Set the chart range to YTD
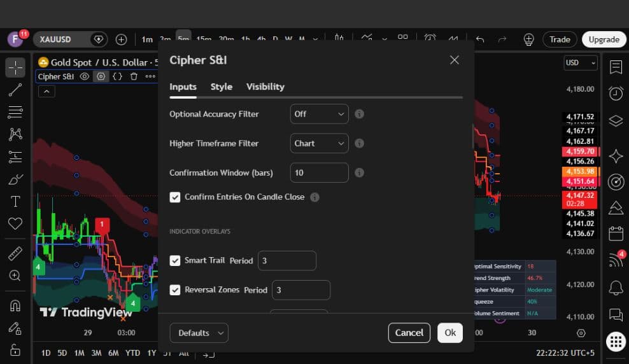The image size is (629, 364). (x=132, y=353)
